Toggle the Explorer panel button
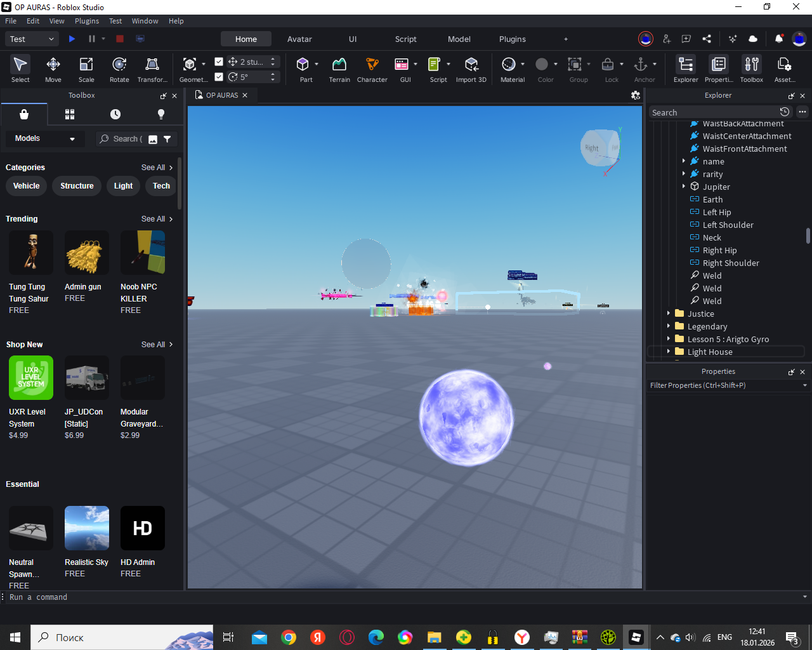This screenshot has width=812, height=650. [686, 69]
